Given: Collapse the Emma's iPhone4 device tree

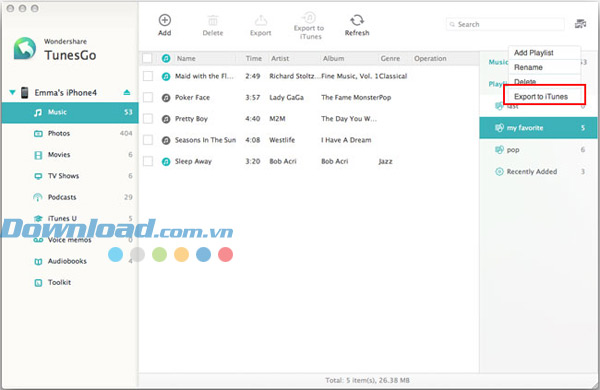Looking at the screenshot, I should click(12, 93).
